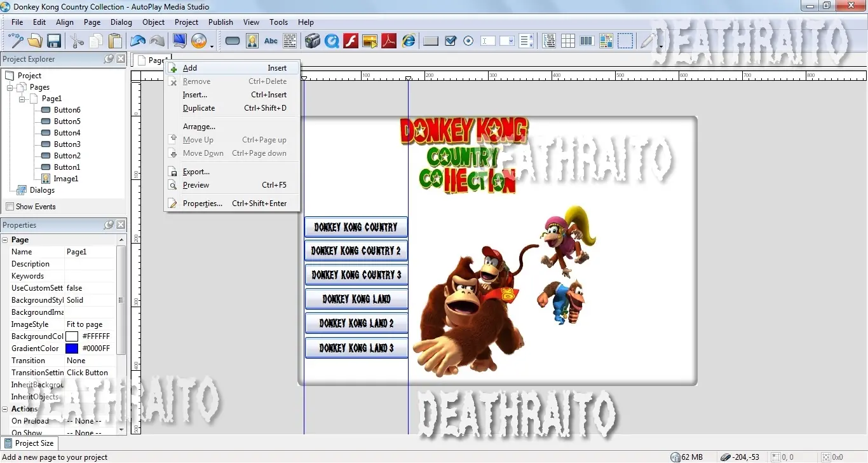The height and width of the screenshot is (463, 868).
Task: Click the Donkey Kong Country 3 button
Action: pos(356,275)
